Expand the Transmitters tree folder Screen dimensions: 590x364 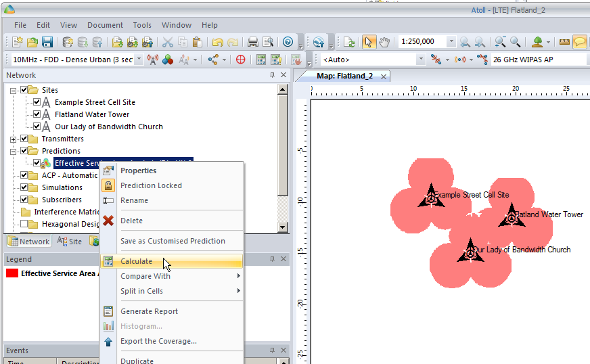(13, 139)
